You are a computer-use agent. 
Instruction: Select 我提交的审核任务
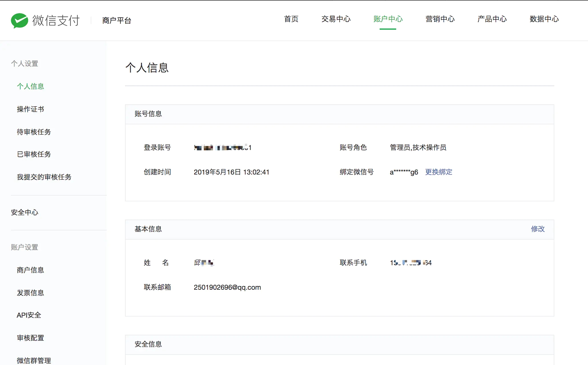point(44,177)
